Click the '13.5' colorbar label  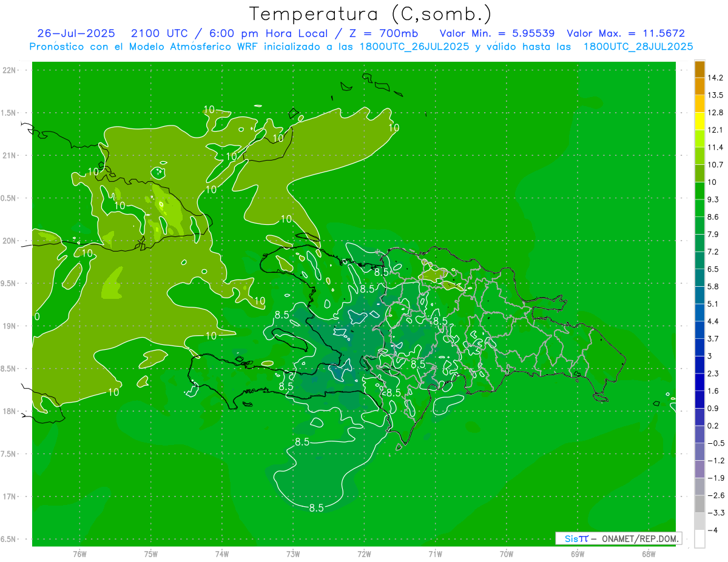click(715, 95)
